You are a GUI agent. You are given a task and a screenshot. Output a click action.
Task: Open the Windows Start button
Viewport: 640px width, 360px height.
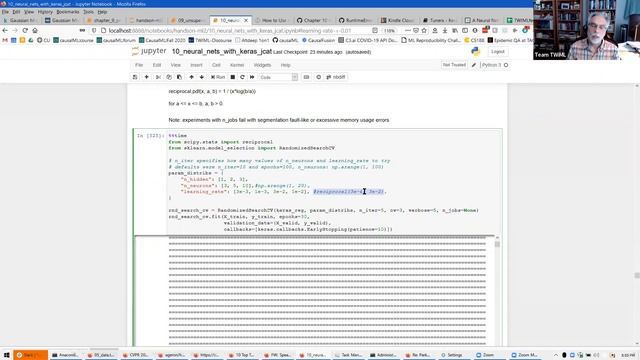[6, 355]
